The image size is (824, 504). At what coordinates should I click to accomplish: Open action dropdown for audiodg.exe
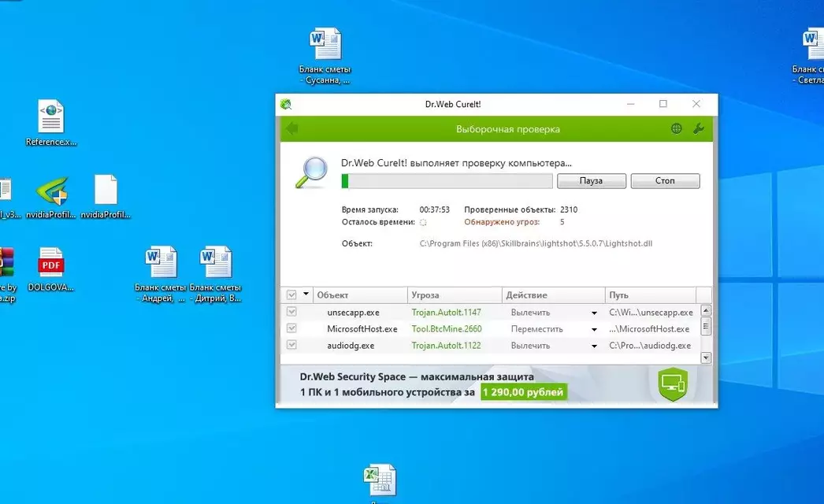tap(594, 346)
